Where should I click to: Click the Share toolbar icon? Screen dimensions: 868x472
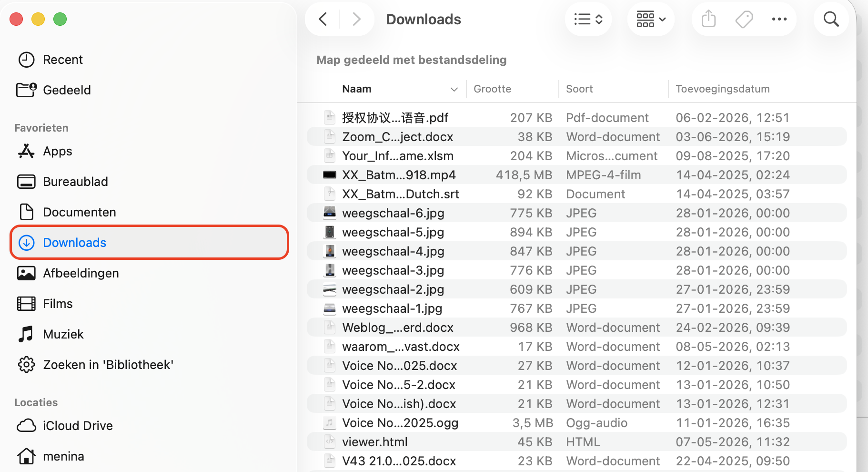click(709, 19)
